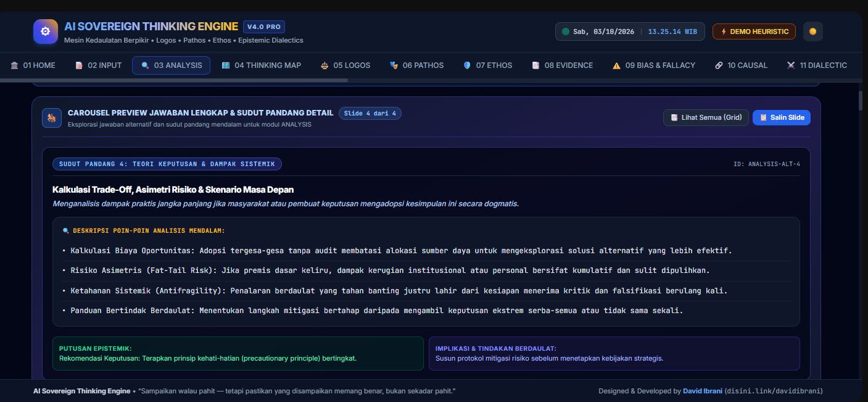Image resolution: width=868 pixels, height=402 pixels.
Task: Click the footer quote Sampaikan walau pahit
Action: click(296, 391)
